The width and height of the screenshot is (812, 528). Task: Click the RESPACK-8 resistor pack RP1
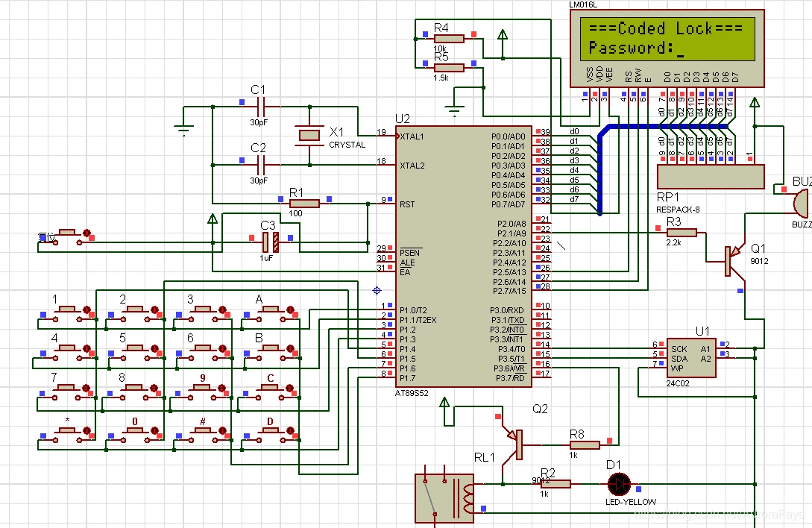click(711, 177)
